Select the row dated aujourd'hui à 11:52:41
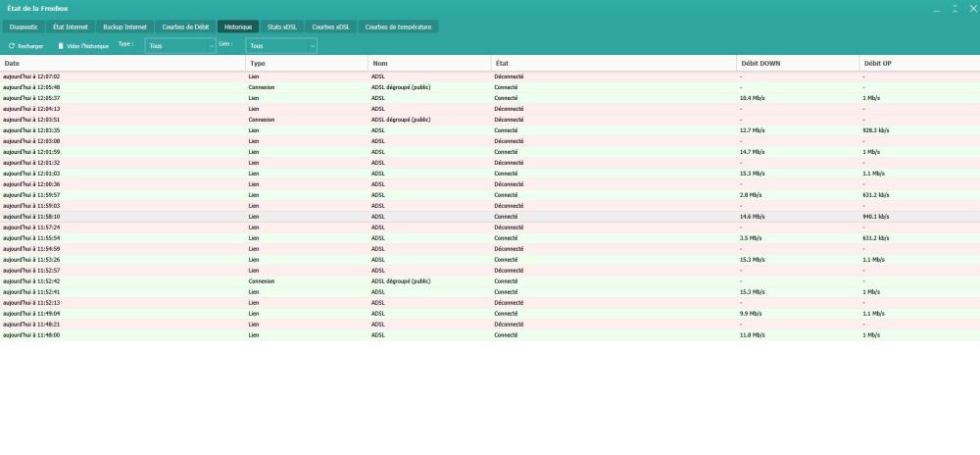This screenshot has width=980, height=455. click(x=490, y=292)
